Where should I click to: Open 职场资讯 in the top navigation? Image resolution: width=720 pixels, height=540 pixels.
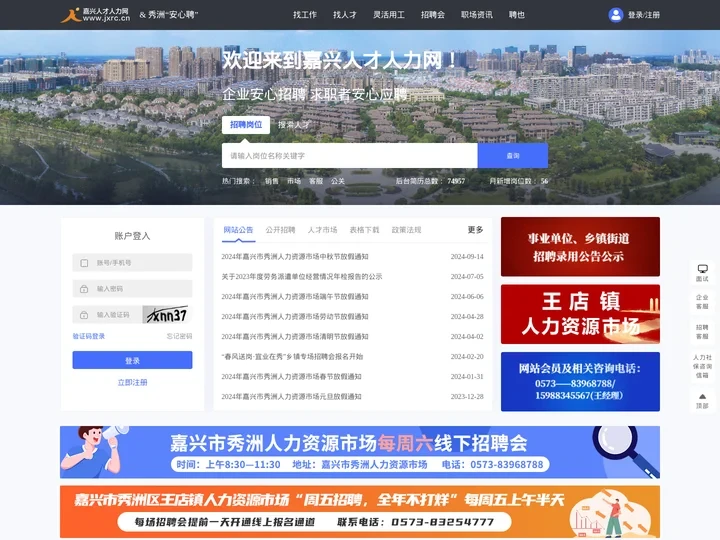point(477,15)
